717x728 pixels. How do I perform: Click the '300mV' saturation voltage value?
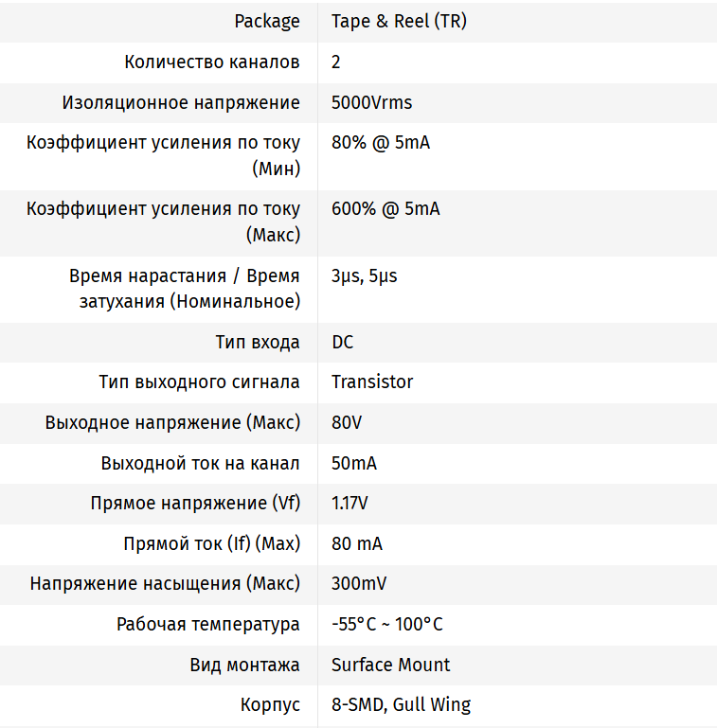click(x=358, y=584)
